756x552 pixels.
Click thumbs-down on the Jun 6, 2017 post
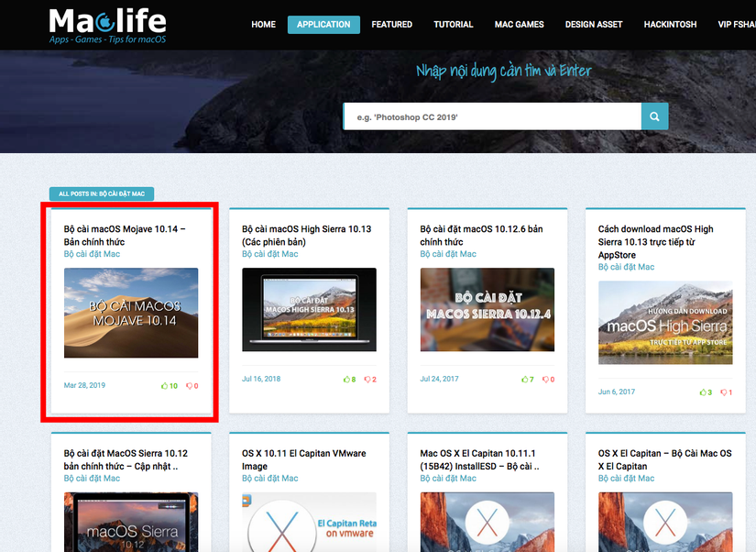(724, 392)
